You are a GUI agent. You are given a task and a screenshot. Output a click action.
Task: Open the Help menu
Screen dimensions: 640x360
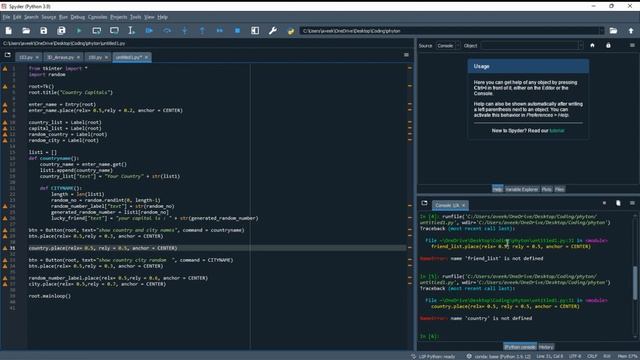click(x=162, y=17)
